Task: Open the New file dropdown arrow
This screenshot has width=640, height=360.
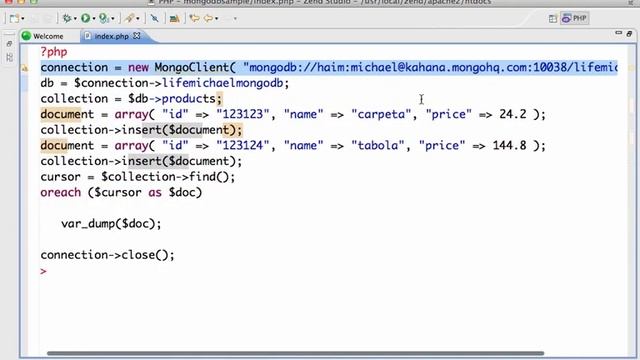Action: [x=22, y=19]
